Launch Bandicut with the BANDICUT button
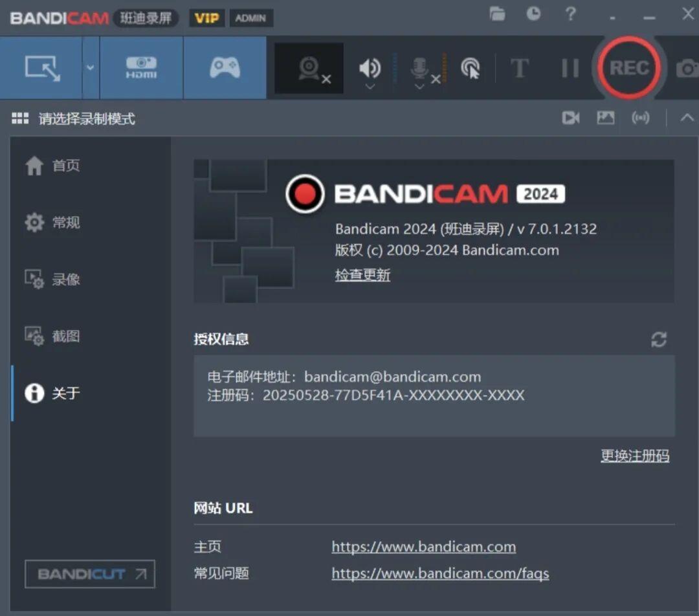 tap(90, 574)
